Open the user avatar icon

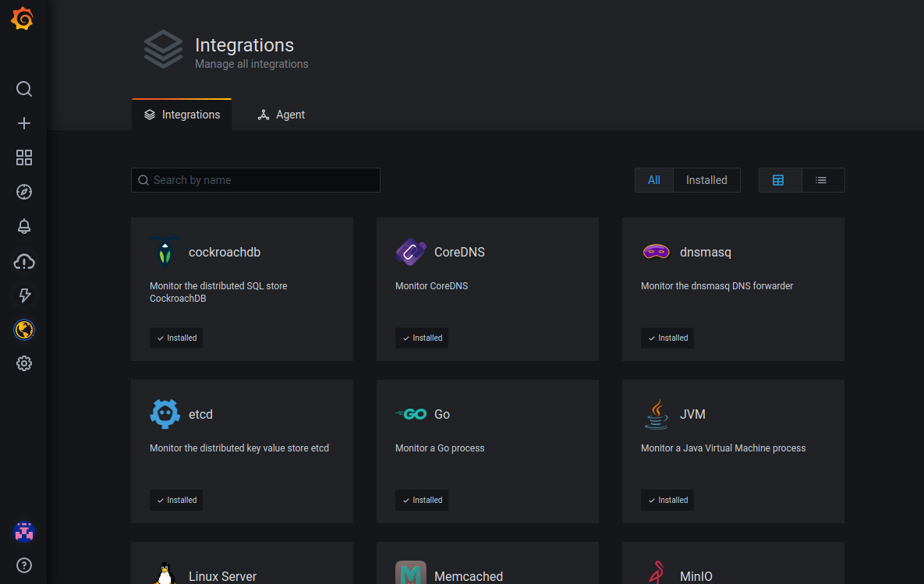pos(24,532)
